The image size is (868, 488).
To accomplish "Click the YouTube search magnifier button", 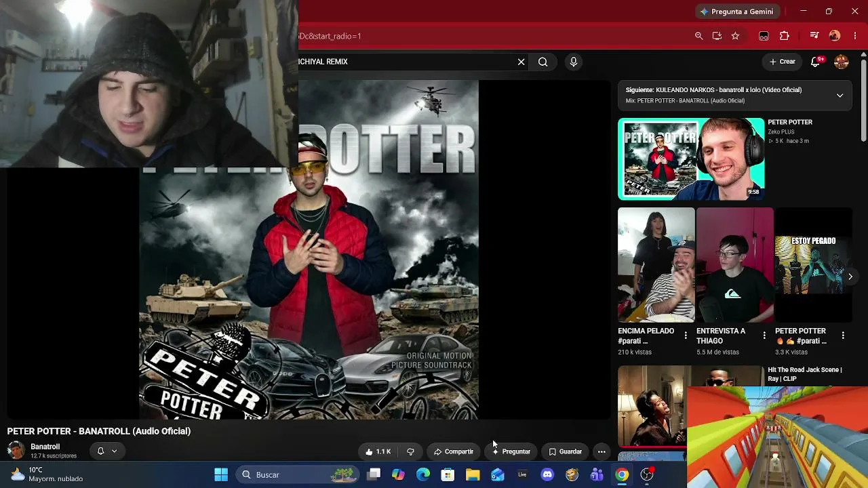I will pyautogui.click(x=543, y=62).
